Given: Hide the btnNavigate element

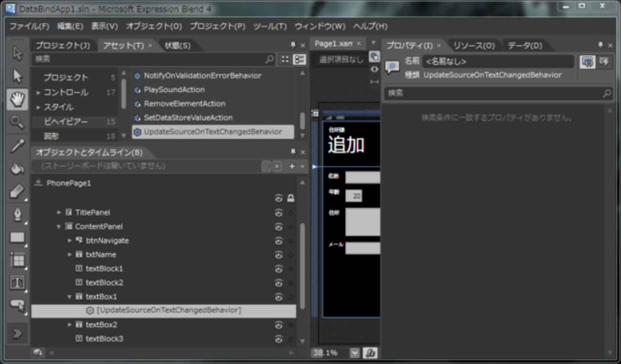Looking at the screenshot, I should tap(279, 241).
